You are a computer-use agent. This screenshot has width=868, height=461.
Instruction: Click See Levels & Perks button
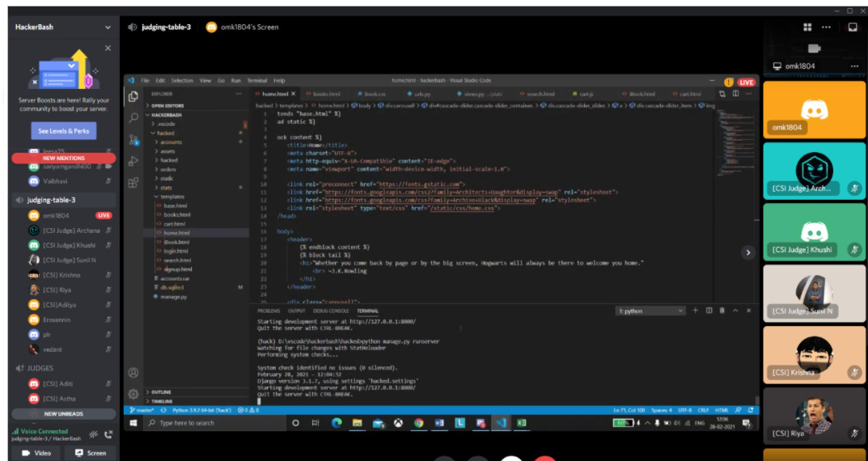coord(63,130)
